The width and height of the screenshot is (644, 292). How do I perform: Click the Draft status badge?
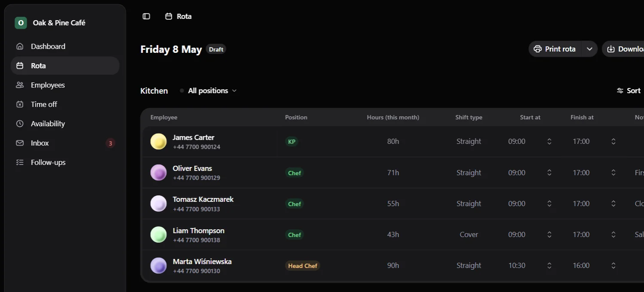216,49
